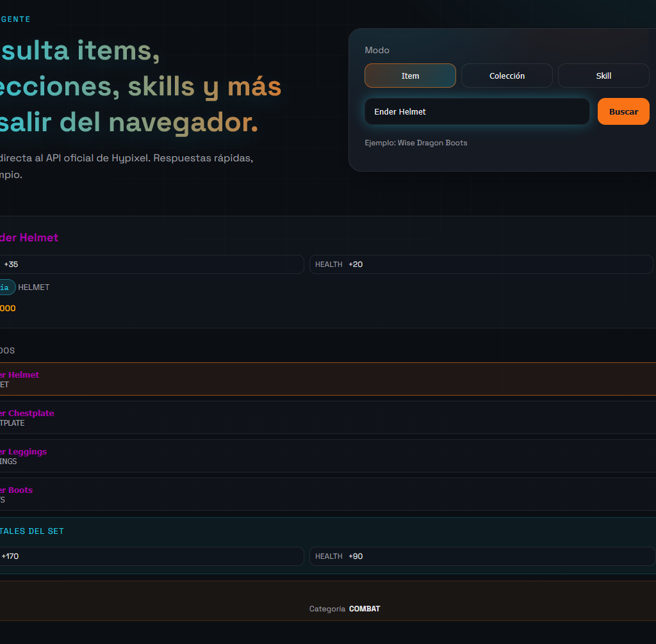Click the HEALTH +20 stat box

point(480,264)
